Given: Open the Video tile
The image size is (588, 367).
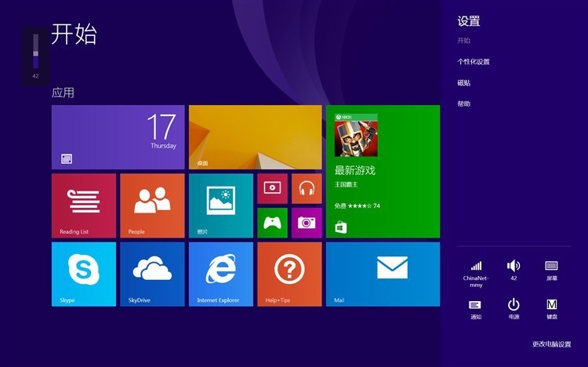Looking at the screenshot, I should pos(273,188).
